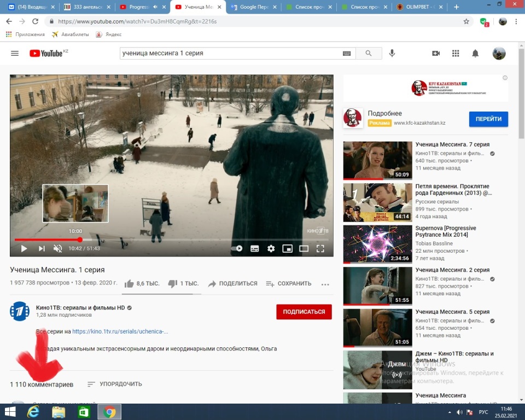Open Ученица Мессинга. 2 серия title
Screen dimensions: 525x420
(x=452, y=270)
